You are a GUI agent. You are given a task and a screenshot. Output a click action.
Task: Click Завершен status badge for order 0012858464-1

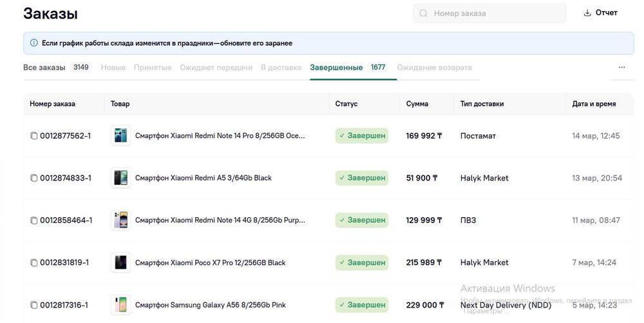click(x=362, y=220)
